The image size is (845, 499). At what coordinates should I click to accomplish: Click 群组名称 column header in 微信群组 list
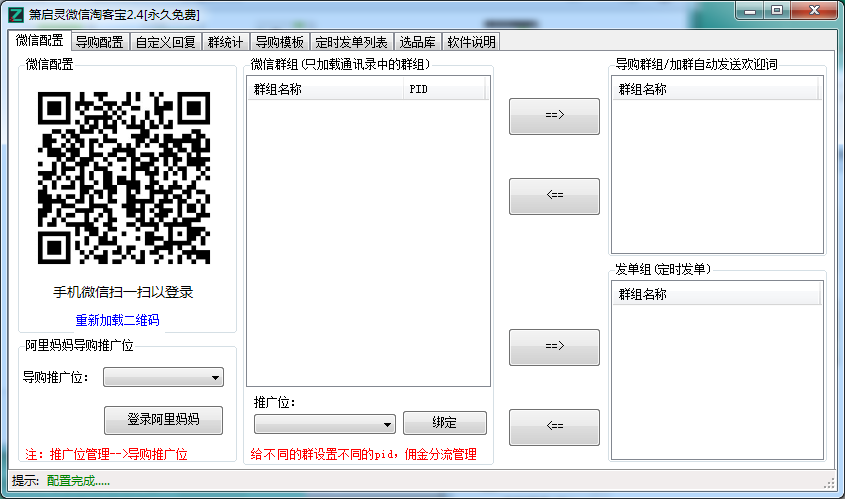tap(325, 89)
